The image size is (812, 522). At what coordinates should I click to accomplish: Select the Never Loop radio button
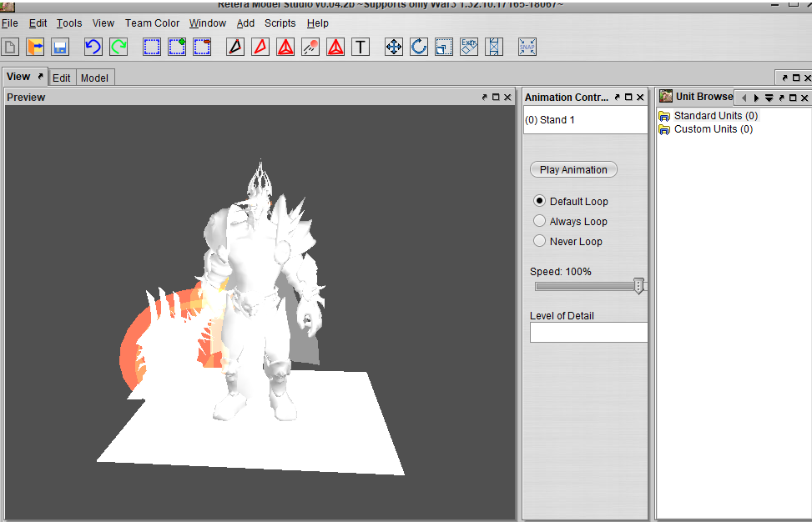tap(539, 241)
